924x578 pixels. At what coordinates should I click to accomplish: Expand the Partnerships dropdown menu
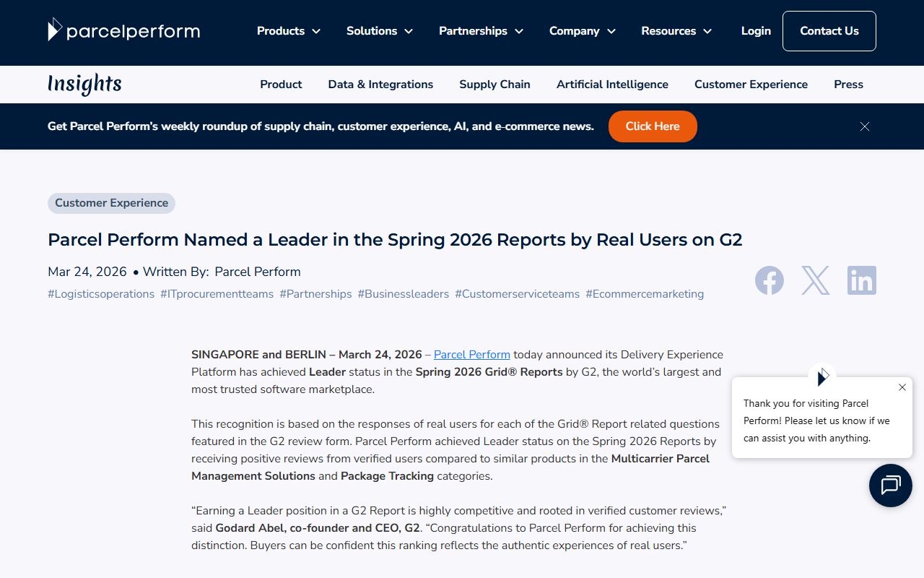[481, 31]
